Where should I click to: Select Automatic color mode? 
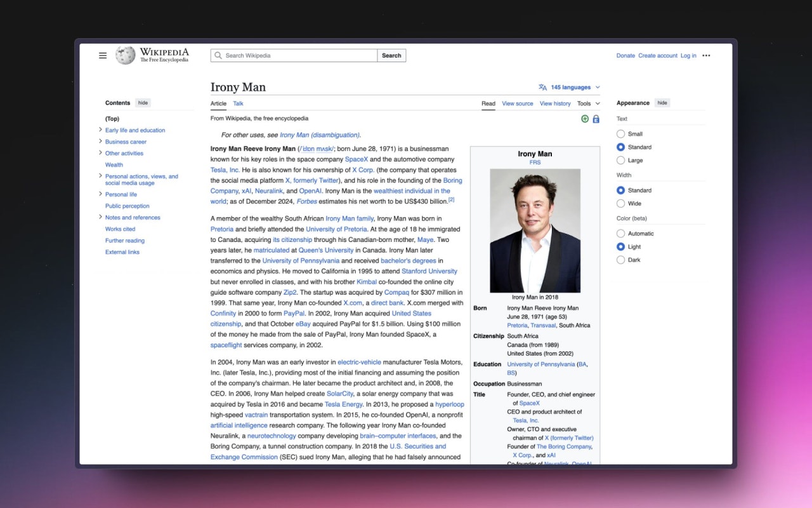point(621,234)
